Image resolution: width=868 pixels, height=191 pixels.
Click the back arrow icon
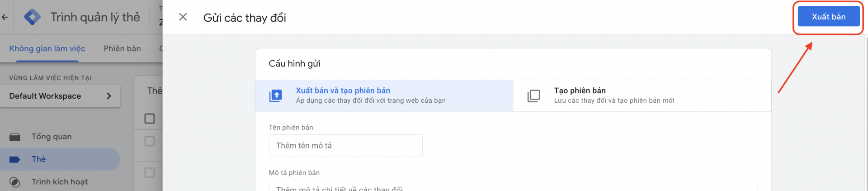click(x=5, y=17)
